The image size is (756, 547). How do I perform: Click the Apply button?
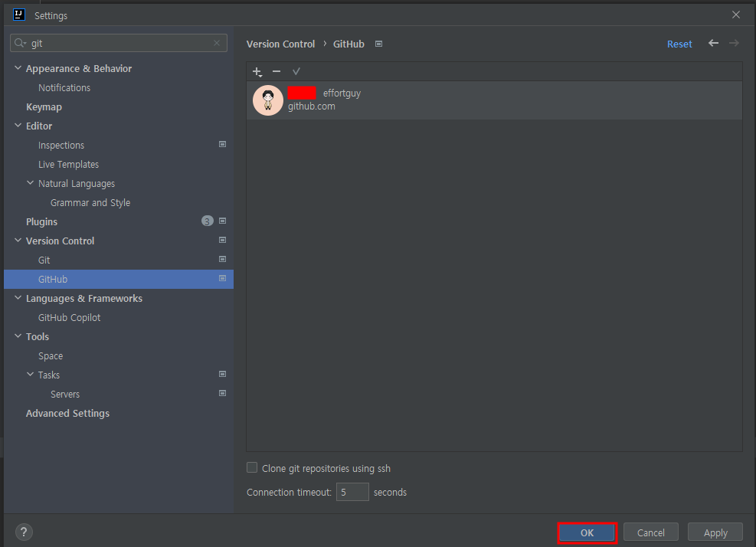click(x=715, y=532)
